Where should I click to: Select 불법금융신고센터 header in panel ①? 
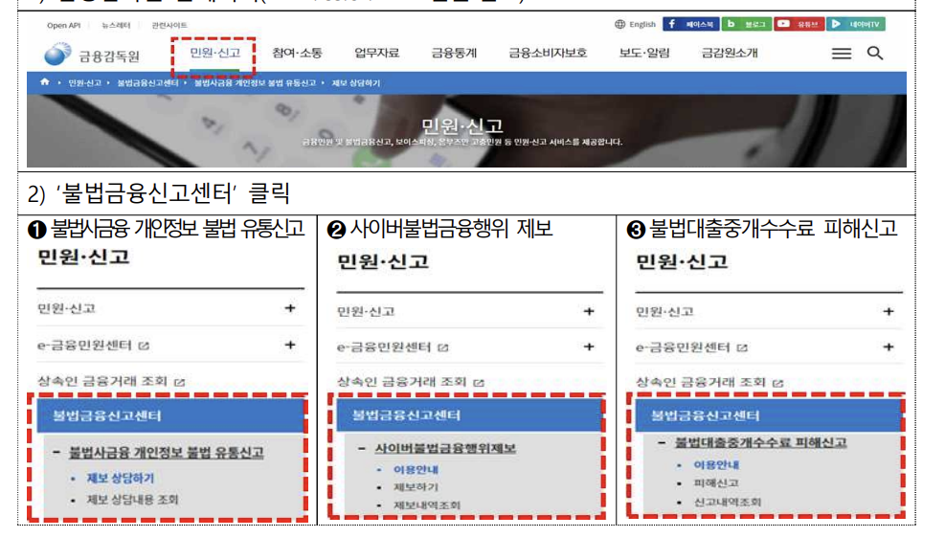tap(170, 415)
